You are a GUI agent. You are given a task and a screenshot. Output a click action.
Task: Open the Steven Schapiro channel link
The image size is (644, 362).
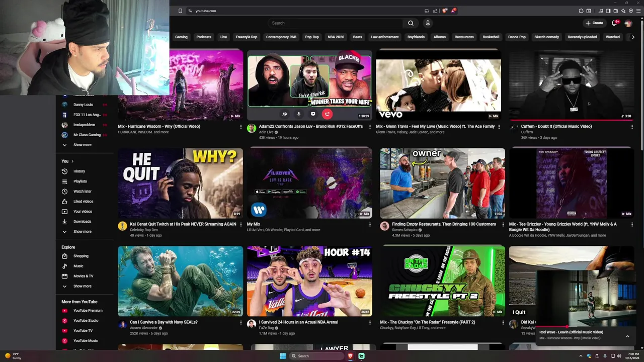pos(405,230)
